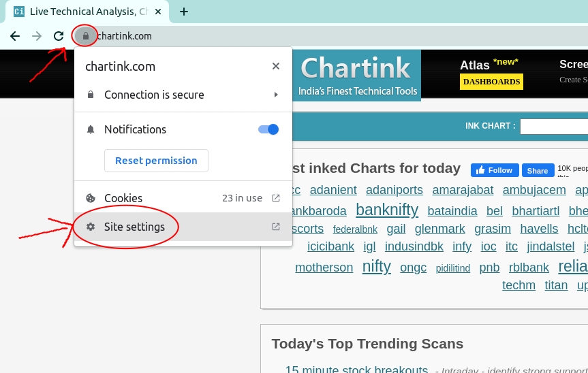Open havells chart link

click(x=539, y=229)
